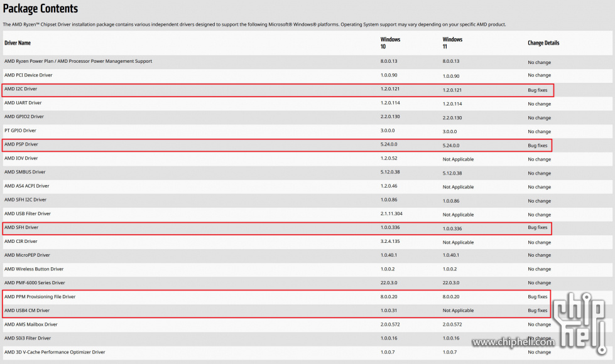Click the AMD PCI Device Driver name
The image size is (615, 364).
[28, 75]
